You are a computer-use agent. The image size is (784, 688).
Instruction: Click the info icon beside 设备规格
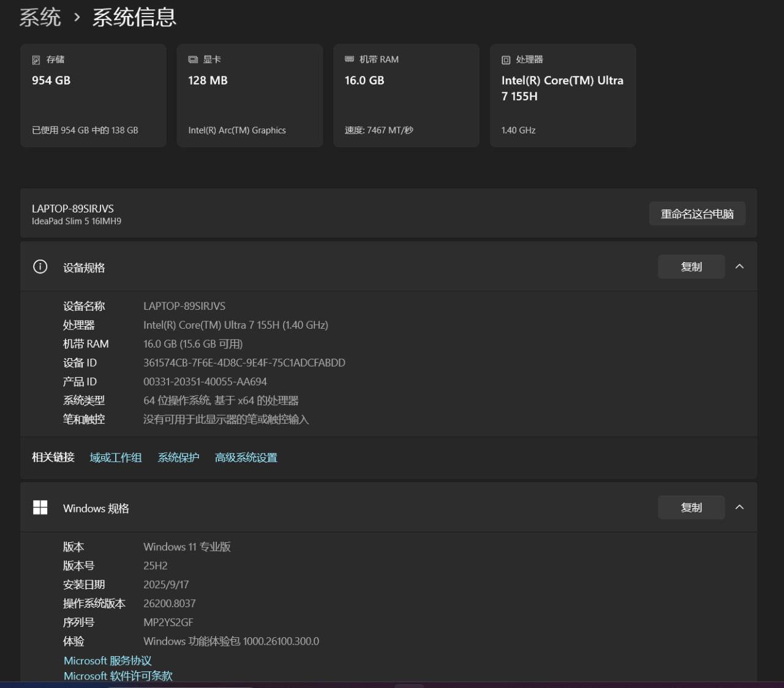(x=40, y=267)
